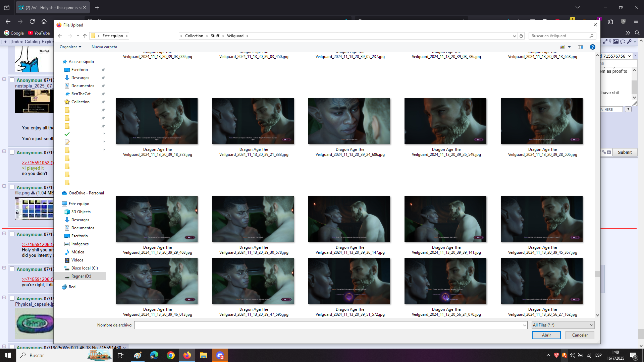
Task: Click the image gallery icon on the page header
Action: (x=616, y=42)
